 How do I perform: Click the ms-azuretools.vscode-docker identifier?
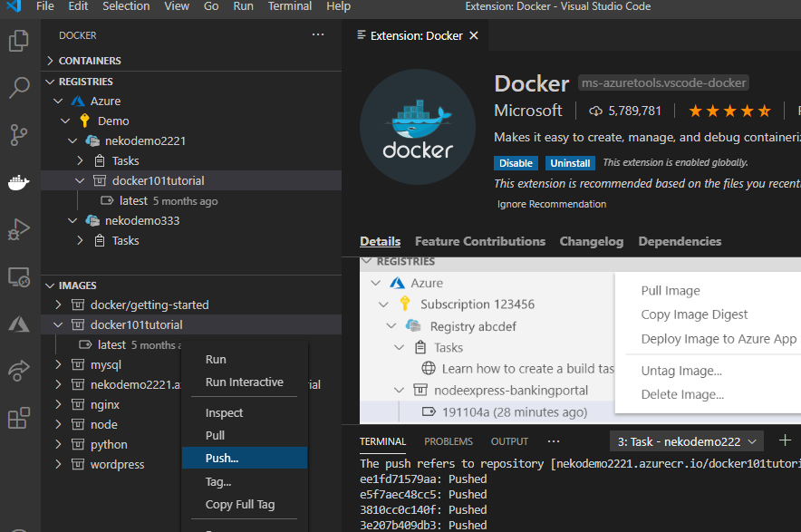[x=663, y=82]
